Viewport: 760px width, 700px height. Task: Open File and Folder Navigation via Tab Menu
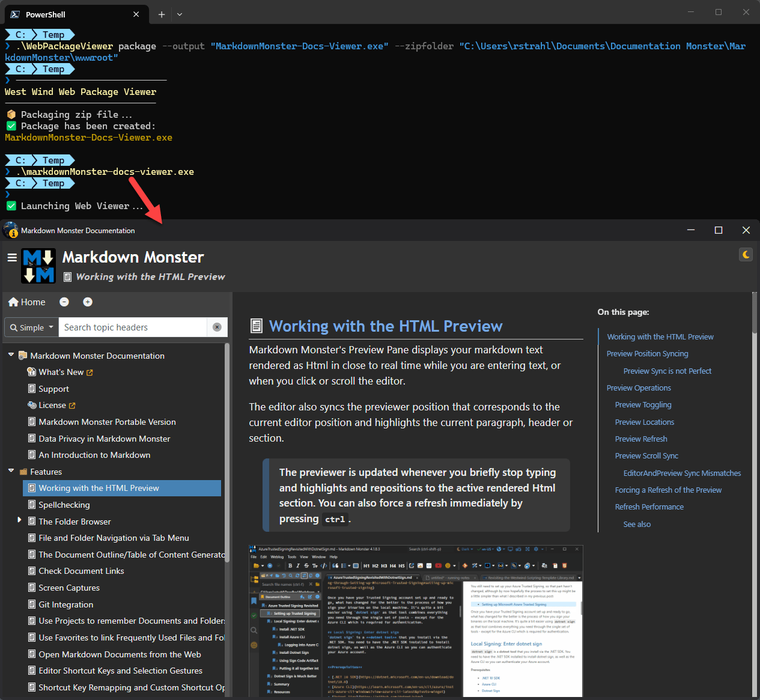(114, 538)
